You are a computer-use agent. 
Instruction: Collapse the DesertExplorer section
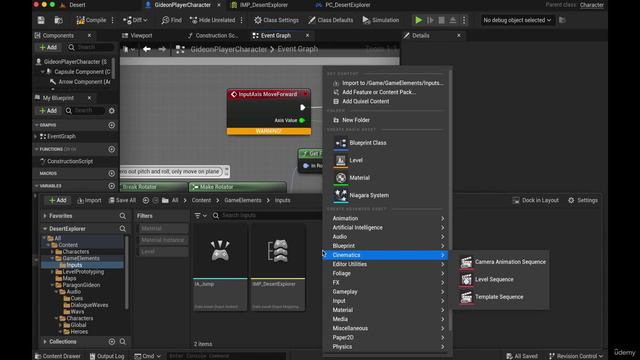44,229
